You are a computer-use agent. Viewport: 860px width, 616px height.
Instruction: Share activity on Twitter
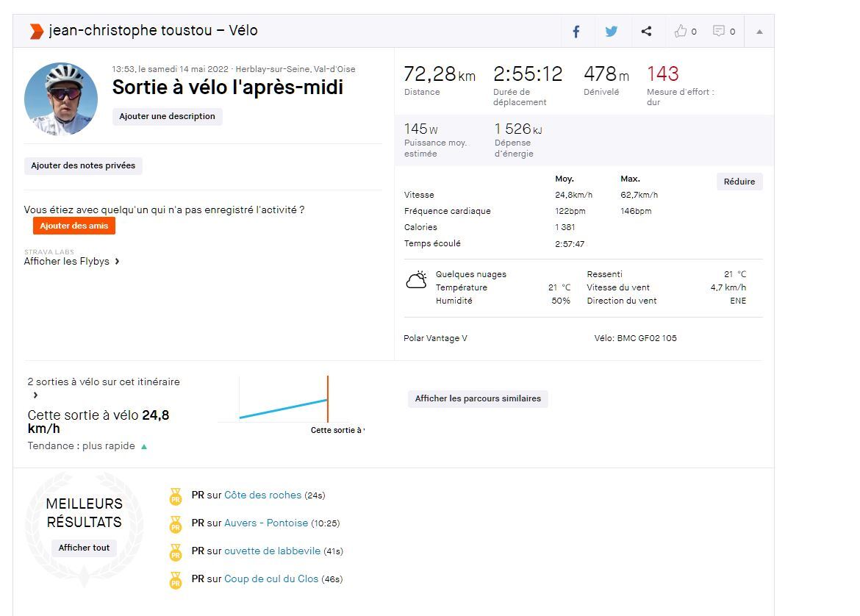pyautogui.click(x=611, y=32)
